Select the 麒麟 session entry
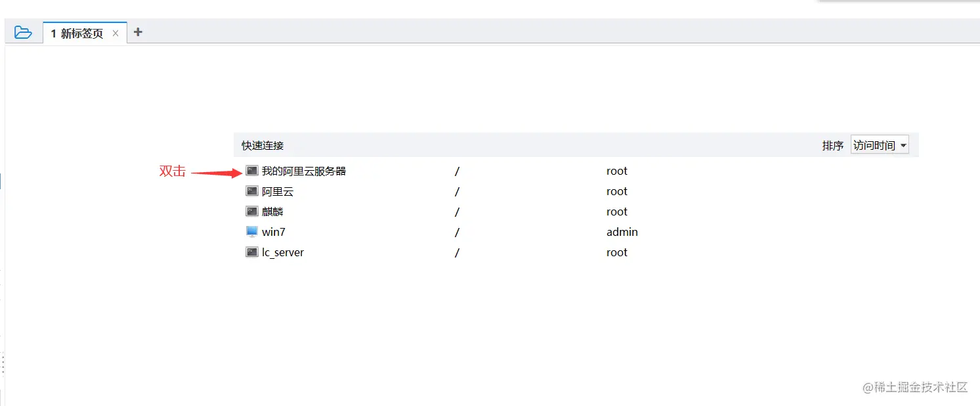 click(x=272, y=212)
